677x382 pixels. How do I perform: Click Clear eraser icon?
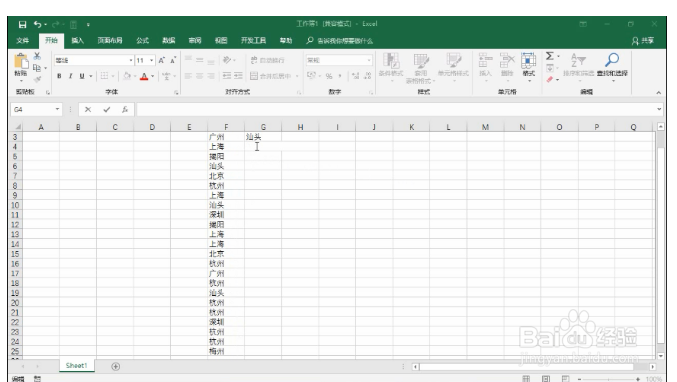point(550,79)
